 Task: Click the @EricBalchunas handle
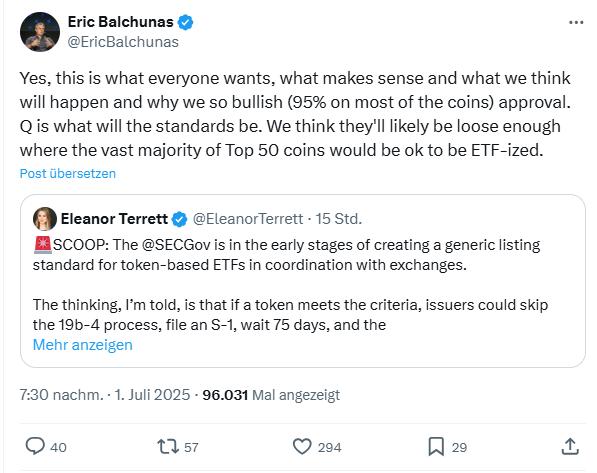(x=123, y=42)
